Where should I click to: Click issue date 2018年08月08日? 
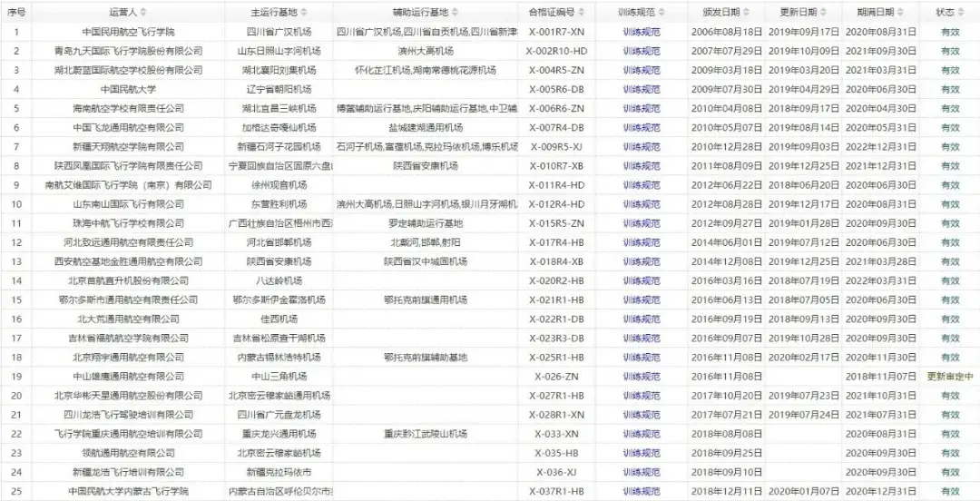726,434
